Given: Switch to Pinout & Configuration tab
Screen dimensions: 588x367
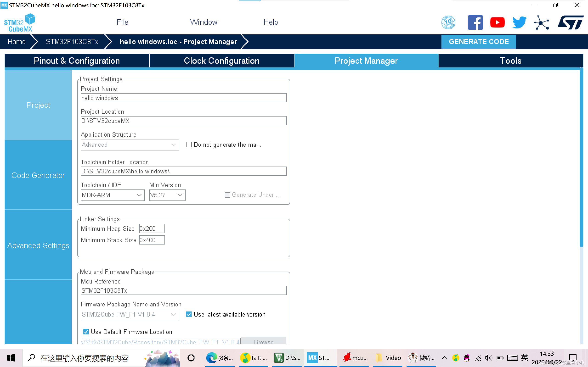Looking at the screenshot, I should pyautogui.click(x=77, y=61).
